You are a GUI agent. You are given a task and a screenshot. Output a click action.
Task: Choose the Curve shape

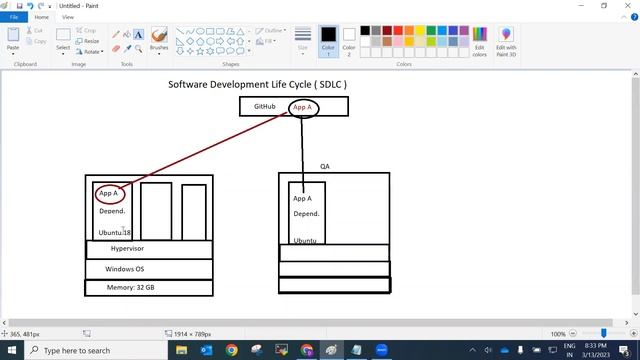pyautogui.click(x=190, y=31)
